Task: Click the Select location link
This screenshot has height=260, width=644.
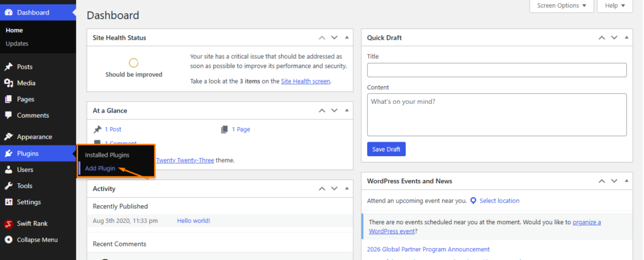Action: pyautogui.click(x=499, y=201)
